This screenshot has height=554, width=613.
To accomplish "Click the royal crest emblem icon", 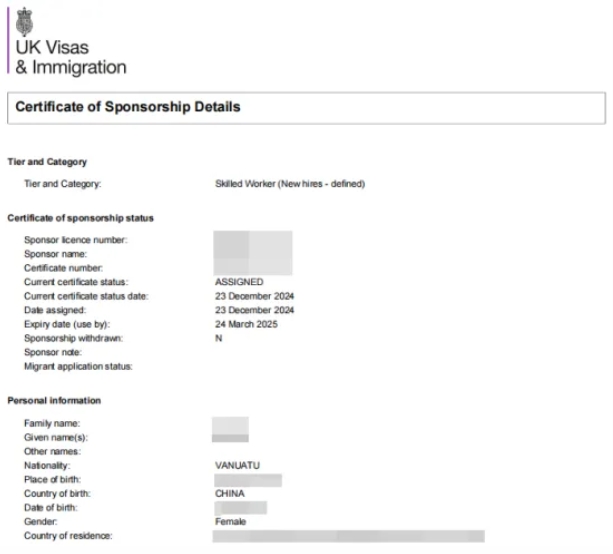I will 24,22.
